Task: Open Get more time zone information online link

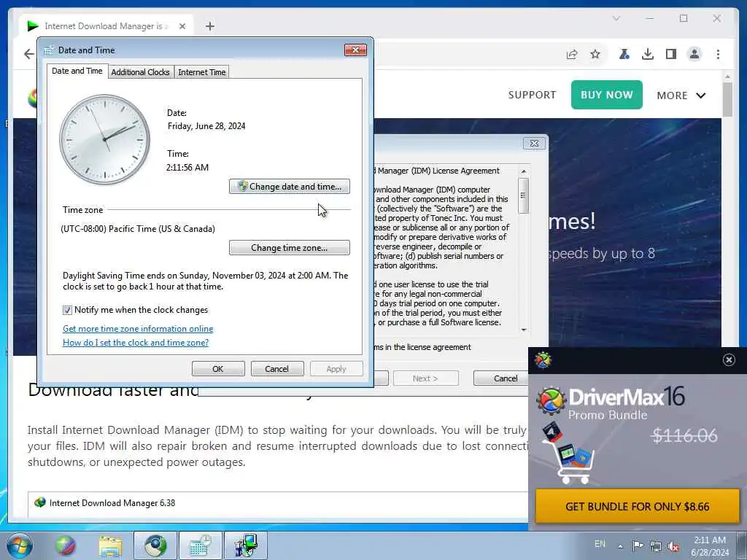Action: click(x=138, y=329)
